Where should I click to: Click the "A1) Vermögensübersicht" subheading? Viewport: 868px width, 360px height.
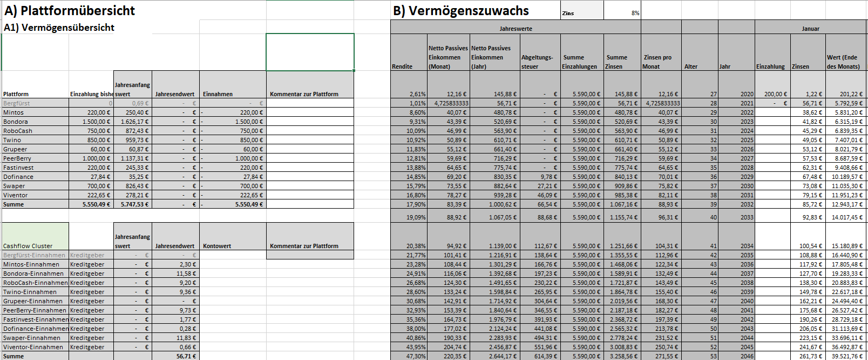[59, 28]
